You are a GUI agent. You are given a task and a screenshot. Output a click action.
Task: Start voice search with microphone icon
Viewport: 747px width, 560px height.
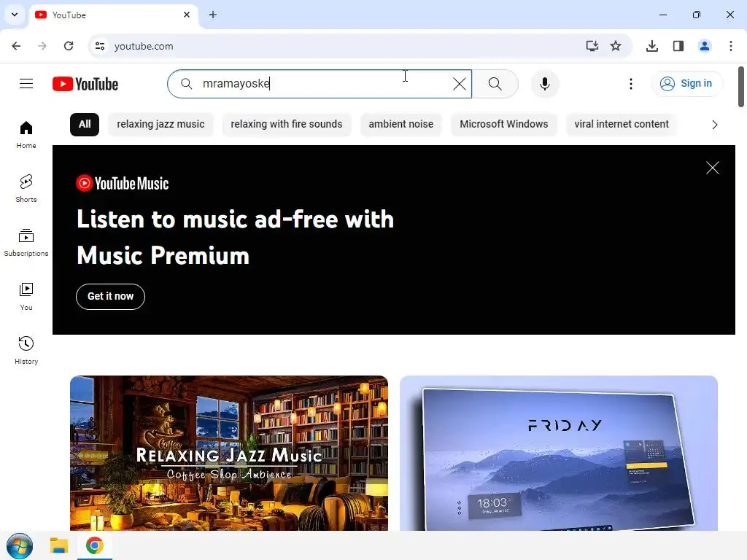pos(544,84)
